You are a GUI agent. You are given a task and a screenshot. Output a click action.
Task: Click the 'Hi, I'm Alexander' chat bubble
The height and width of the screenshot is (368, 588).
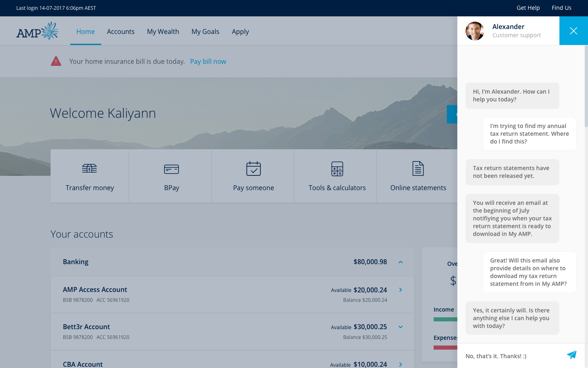point(512,96)
